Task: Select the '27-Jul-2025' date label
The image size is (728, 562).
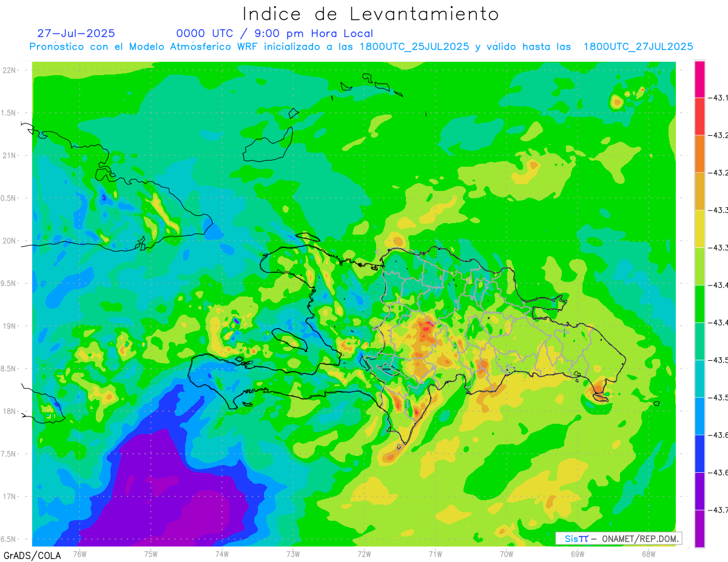Action: [x=76, y=33]
